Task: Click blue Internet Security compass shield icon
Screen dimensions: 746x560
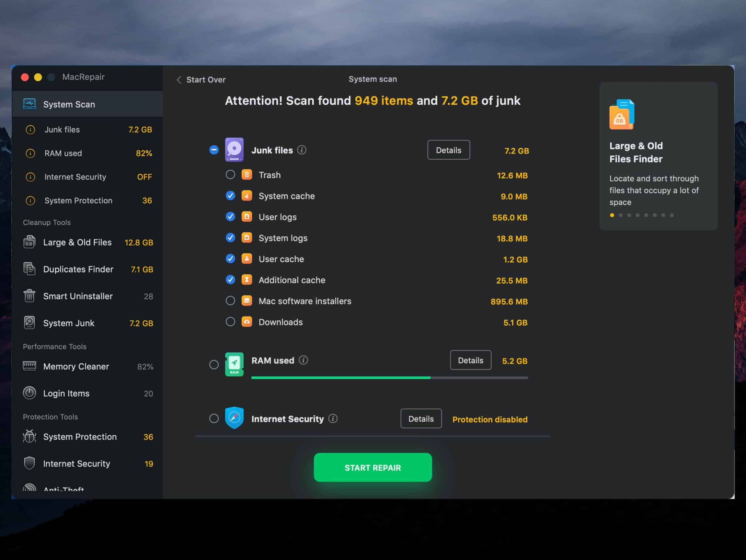Action: (234, 418)
